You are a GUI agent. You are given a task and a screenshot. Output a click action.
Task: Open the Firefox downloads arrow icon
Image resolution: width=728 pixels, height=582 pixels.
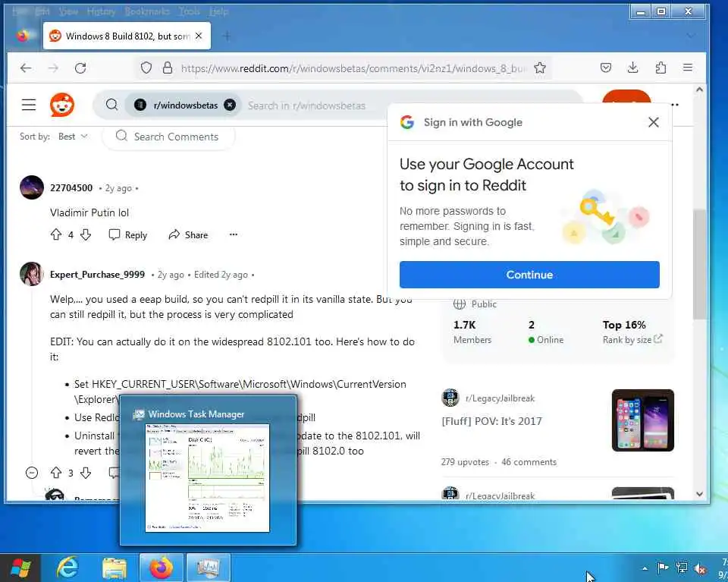coord(632,68)
